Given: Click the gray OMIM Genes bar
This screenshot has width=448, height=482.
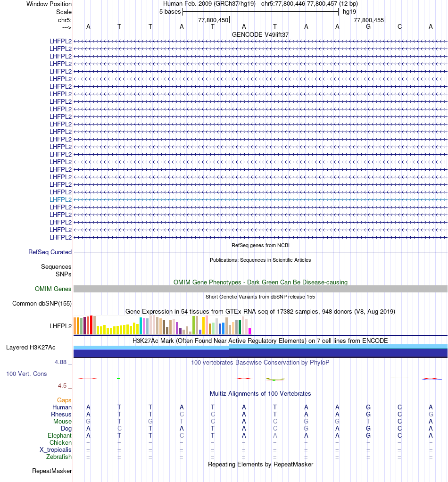Looking at the screenshot, I should click(261, 289).
